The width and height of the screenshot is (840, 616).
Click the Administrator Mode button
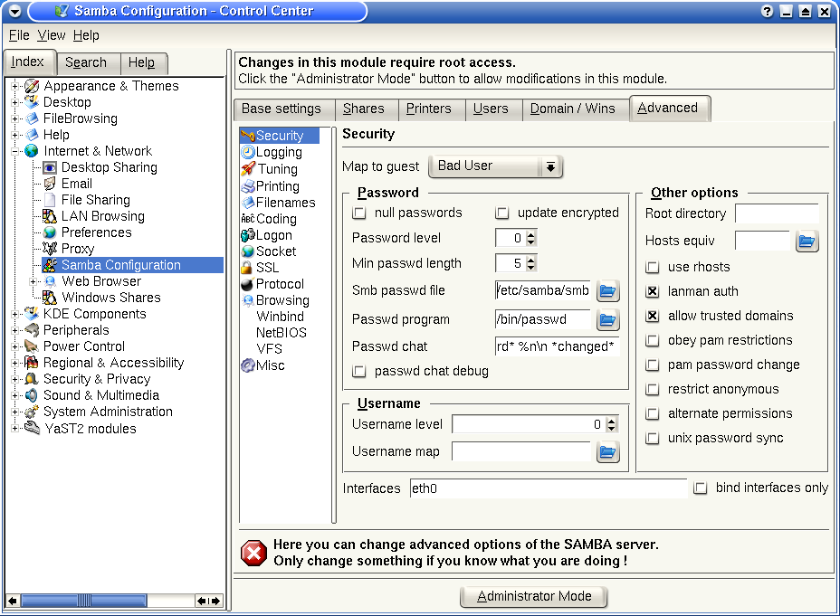point(534,596)
